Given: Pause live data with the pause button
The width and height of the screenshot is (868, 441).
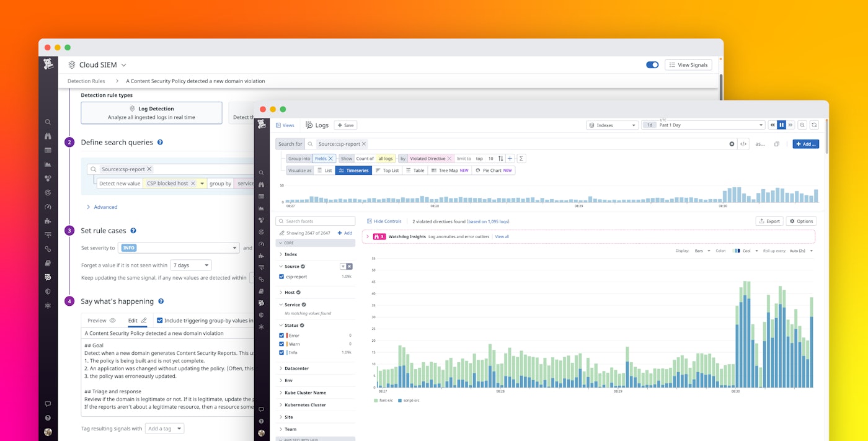Looking at the screenshot, I should pos(781,125).
